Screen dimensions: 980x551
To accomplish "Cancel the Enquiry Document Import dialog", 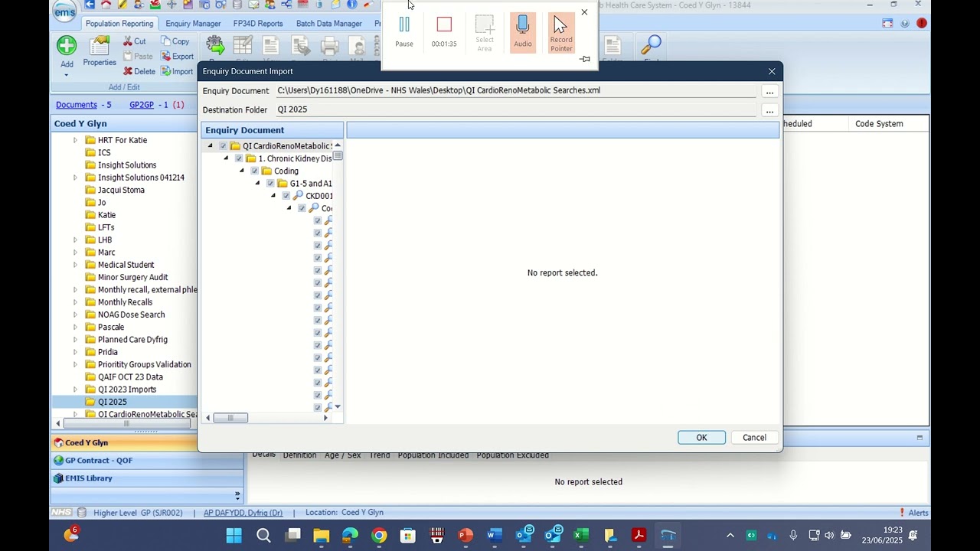I will click(x=754, y=438).
